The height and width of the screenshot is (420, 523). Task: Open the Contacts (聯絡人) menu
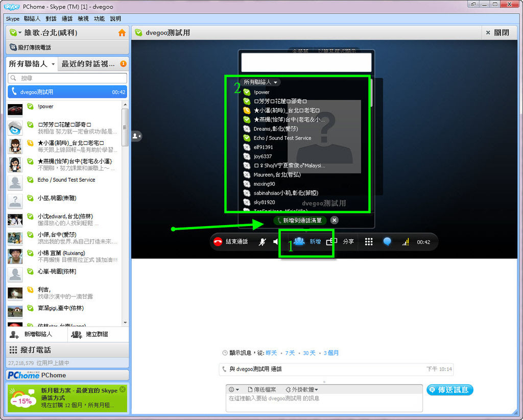point(32,19)
